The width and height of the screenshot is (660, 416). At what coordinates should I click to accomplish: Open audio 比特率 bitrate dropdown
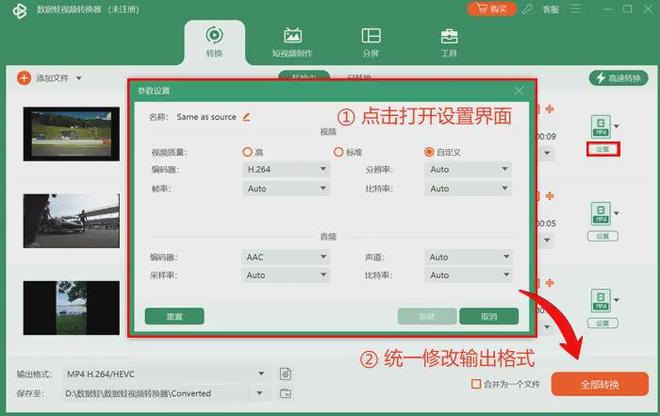click(x=468, y=275)
